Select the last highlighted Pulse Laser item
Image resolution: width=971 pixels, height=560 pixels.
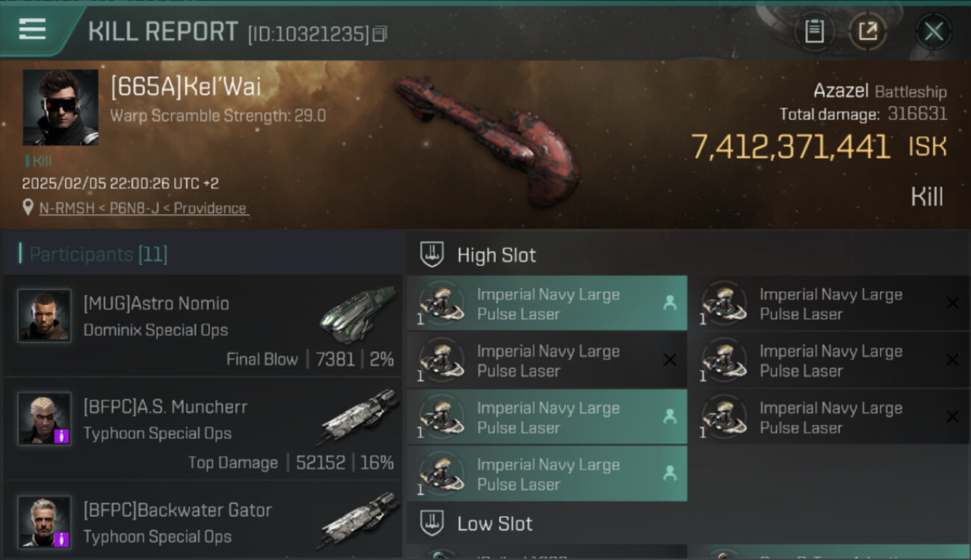click(x=547, y=473)
